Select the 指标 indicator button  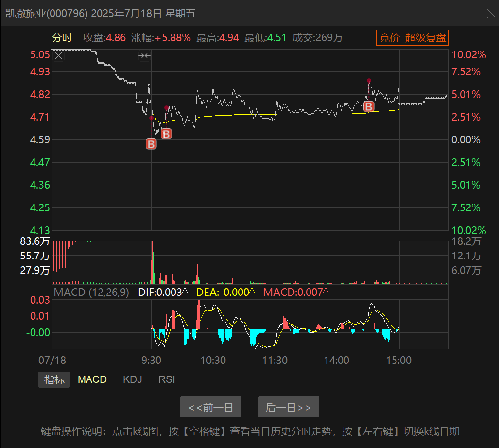(54, 379)
